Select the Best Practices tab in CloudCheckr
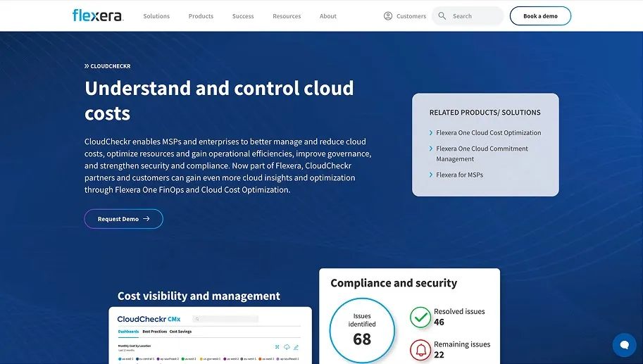Screen dimensions: 643x364 [155, 332]
